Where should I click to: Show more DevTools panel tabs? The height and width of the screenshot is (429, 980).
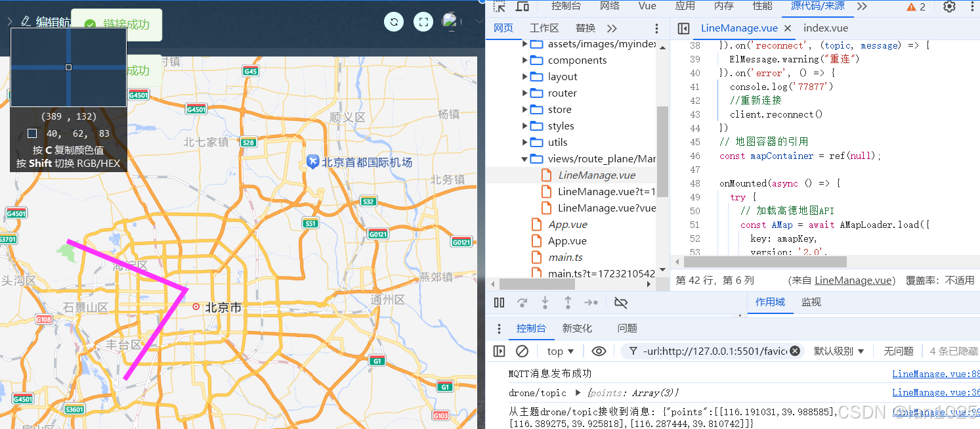point(862,6)
